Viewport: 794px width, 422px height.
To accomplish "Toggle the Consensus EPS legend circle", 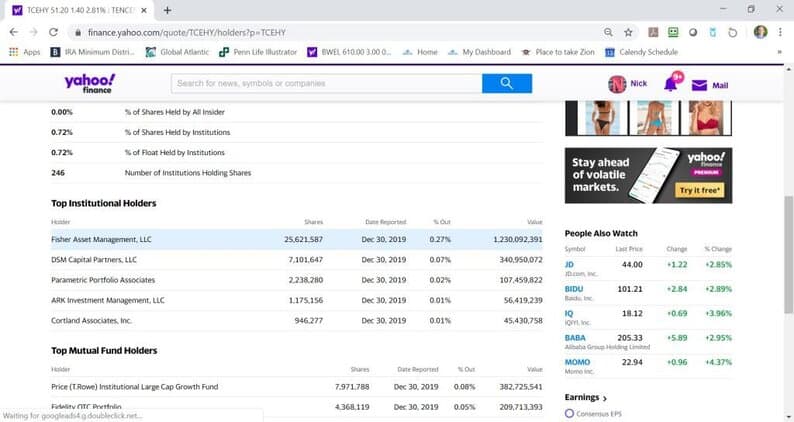I will pos(569,413).
